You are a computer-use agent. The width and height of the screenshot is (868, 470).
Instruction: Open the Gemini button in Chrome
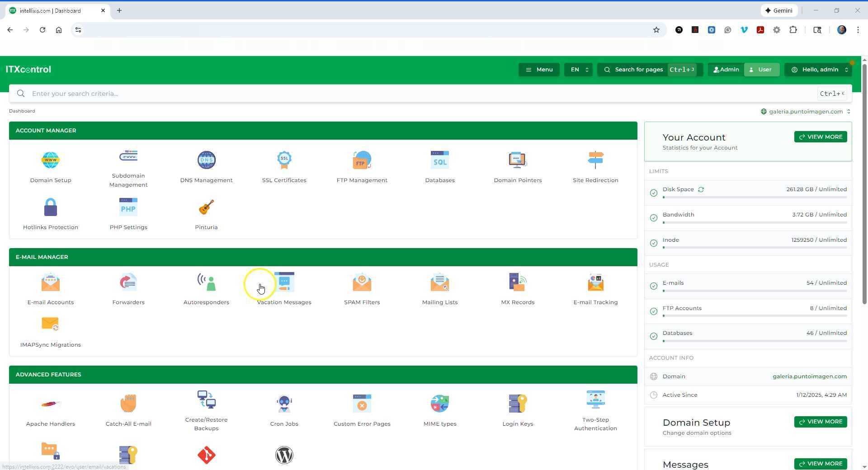click(779, 10)
